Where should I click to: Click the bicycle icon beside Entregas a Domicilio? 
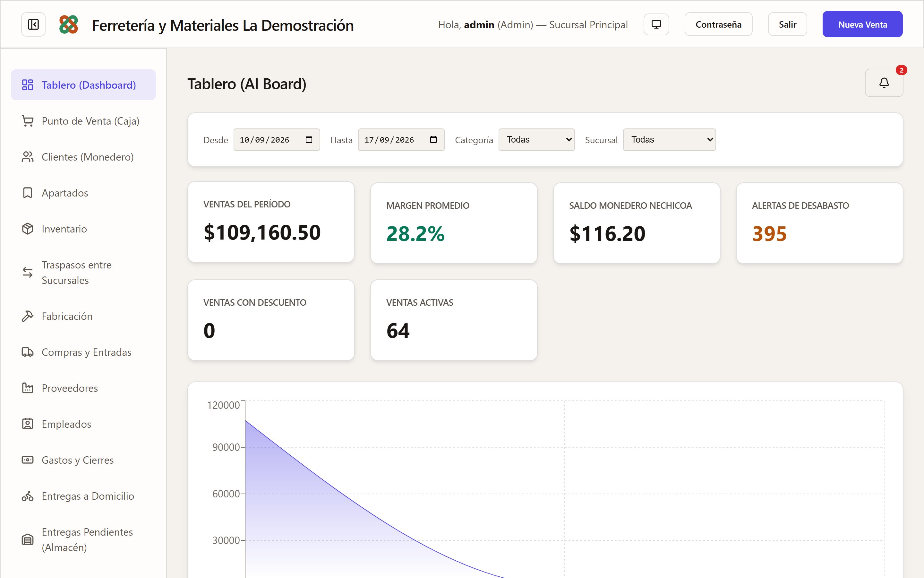click(x=28, y=496)
